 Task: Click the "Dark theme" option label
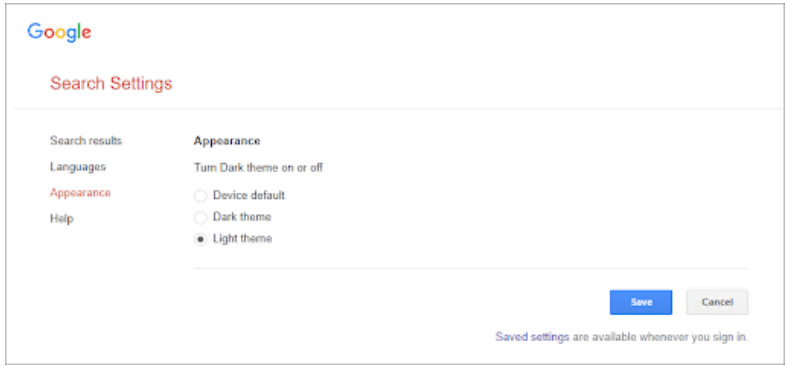pos(242,217)
